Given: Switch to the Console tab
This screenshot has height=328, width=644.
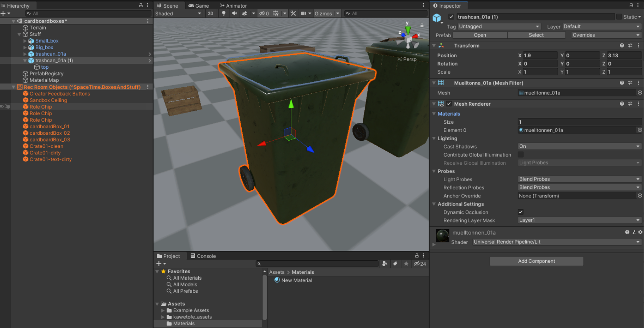Looking at the screenshot, I should click(203, 256).
